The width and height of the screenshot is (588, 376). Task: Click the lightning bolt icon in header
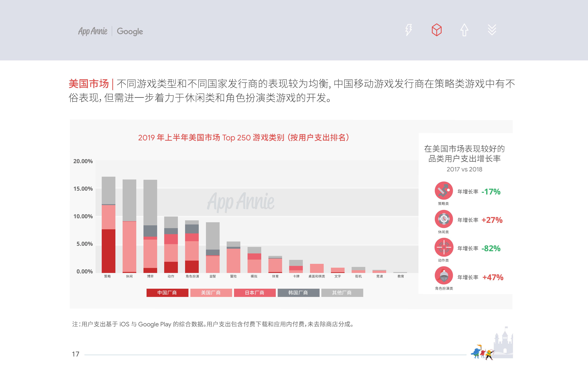click(409, 30)
